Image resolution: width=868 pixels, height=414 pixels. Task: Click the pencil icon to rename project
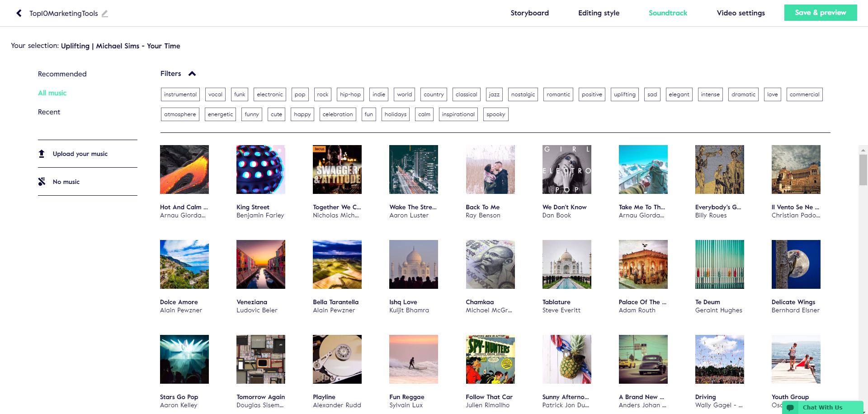(104, 14)
